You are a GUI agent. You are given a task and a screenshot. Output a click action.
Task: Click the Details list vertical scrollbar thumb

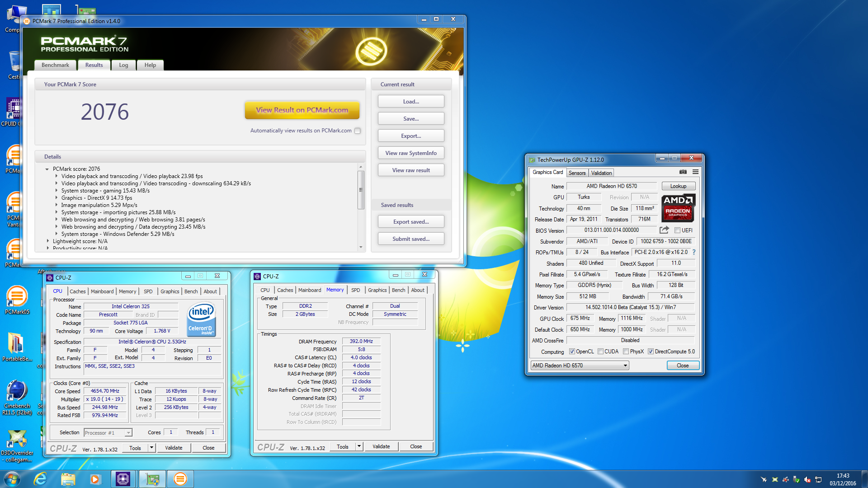[361, 190]
